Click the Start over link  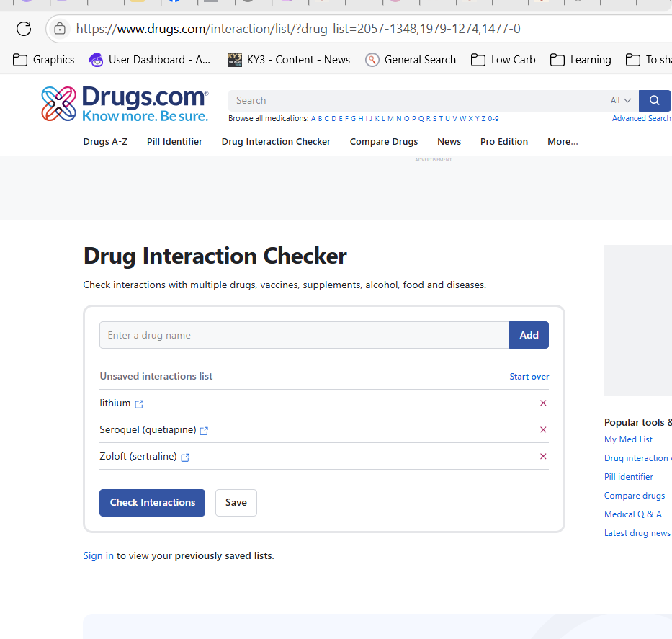[529, 377]
